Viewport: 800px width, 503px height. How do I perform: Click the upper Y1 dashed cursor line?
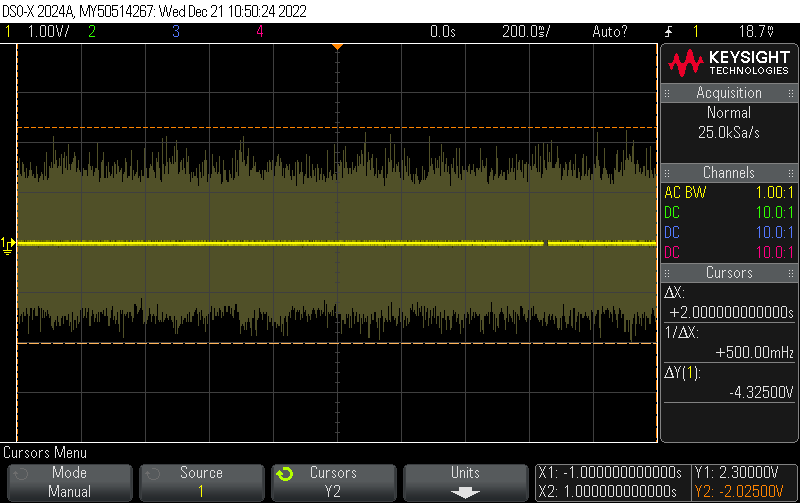click(x=337, y=128)
